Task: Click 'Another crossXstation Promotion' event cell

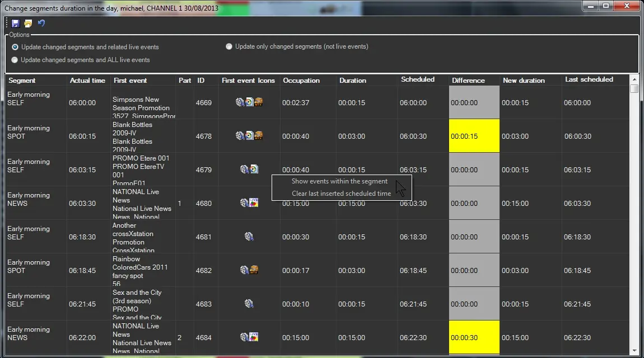Action: (x=143, y=237)
